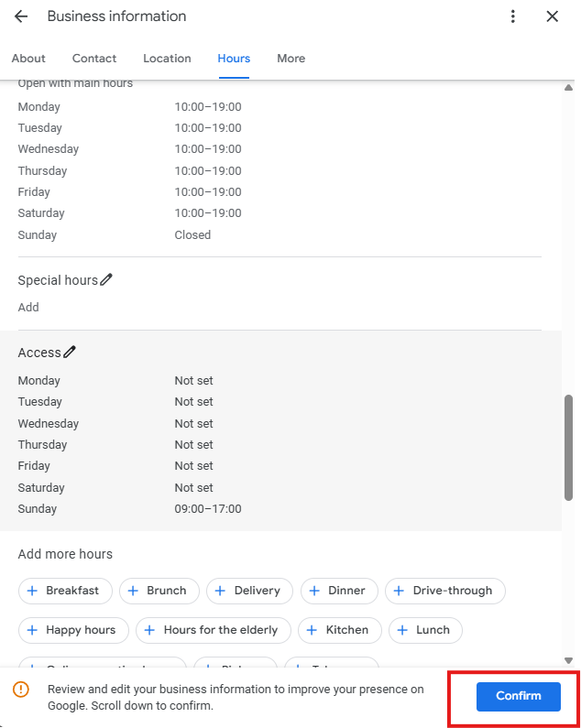Click Sunday Access hours 09:00–17:00
The height and width of the screenshot is (728, 581).
click(x=208, y=509)
